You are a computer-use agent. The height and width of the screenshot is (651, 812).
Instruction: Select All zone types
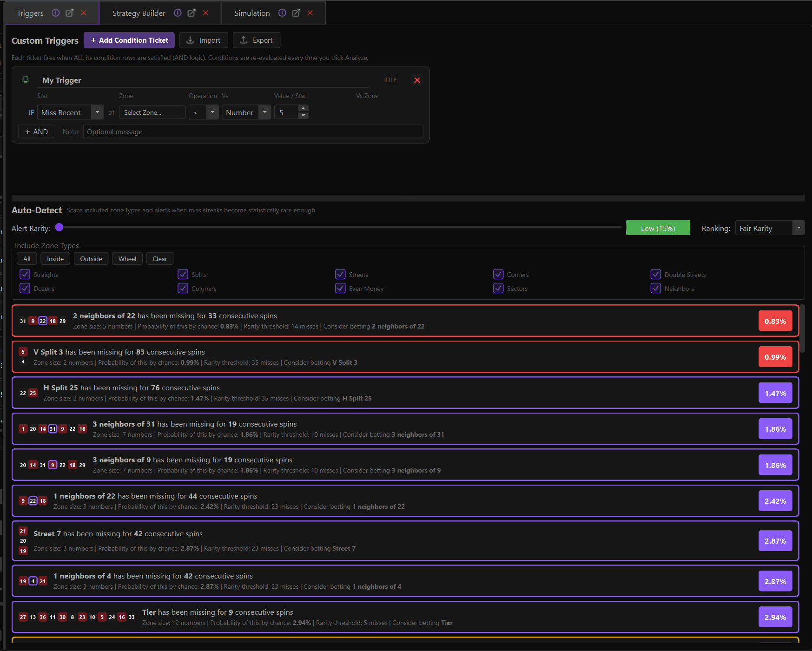[26, 259]
